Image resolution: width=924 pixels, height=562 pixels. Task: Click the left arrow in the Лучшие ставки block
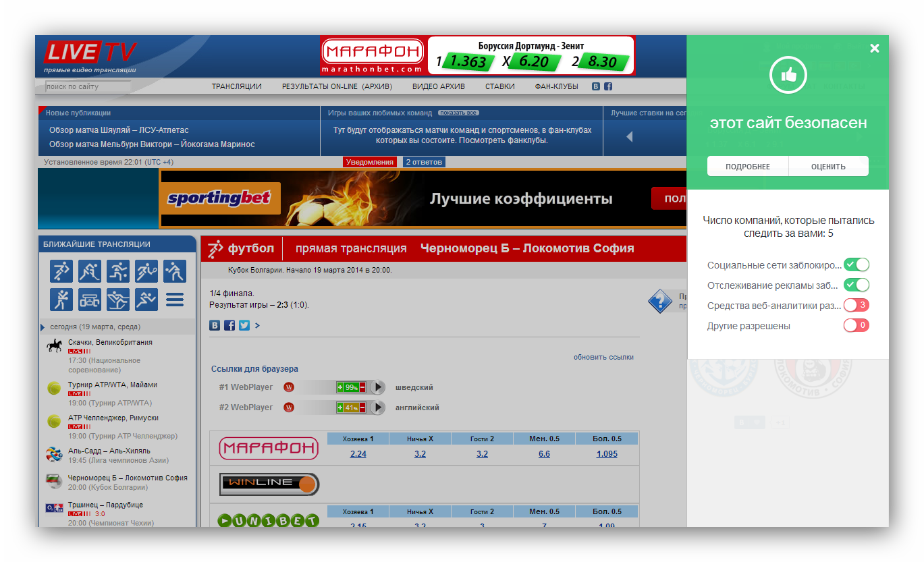[629, 137]
